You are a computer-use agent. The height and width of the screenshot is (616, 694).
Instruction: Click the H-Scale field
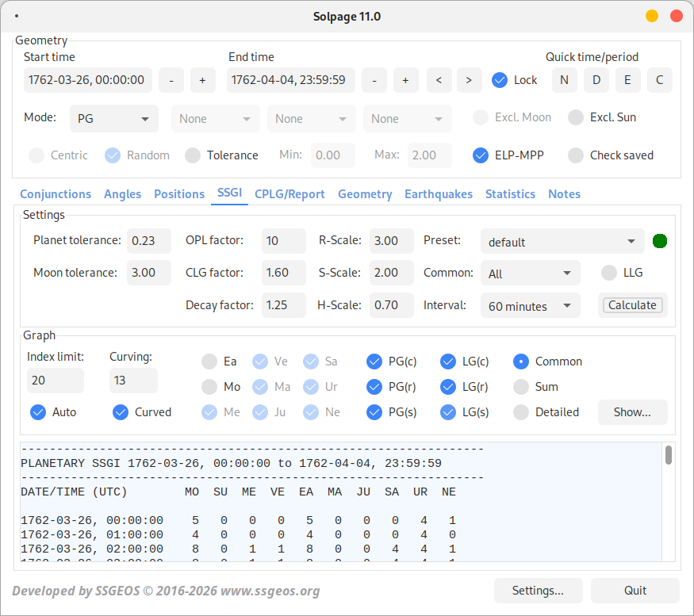[x=392, y=305]
